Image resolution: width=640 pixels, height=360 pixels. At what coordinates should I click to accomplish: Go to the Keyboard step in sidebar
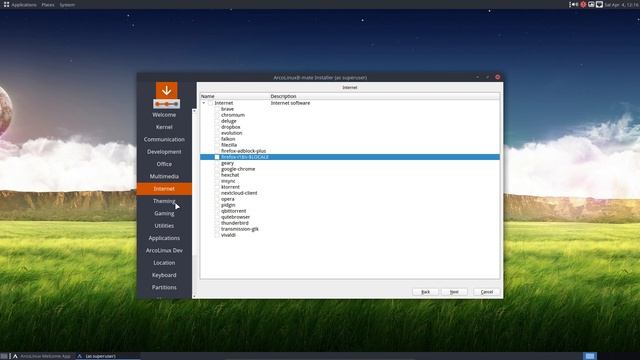[x=164, y=275]
